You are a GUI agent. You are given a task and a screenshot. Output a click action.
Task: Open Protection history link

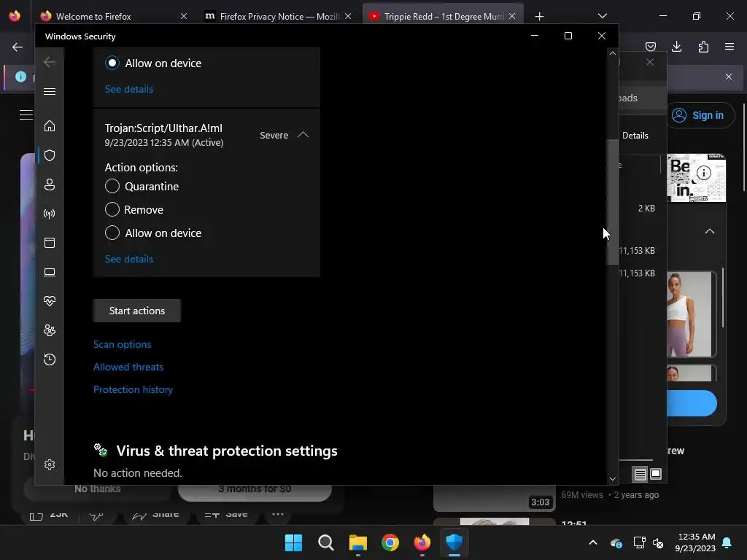[x=133, y=389]
